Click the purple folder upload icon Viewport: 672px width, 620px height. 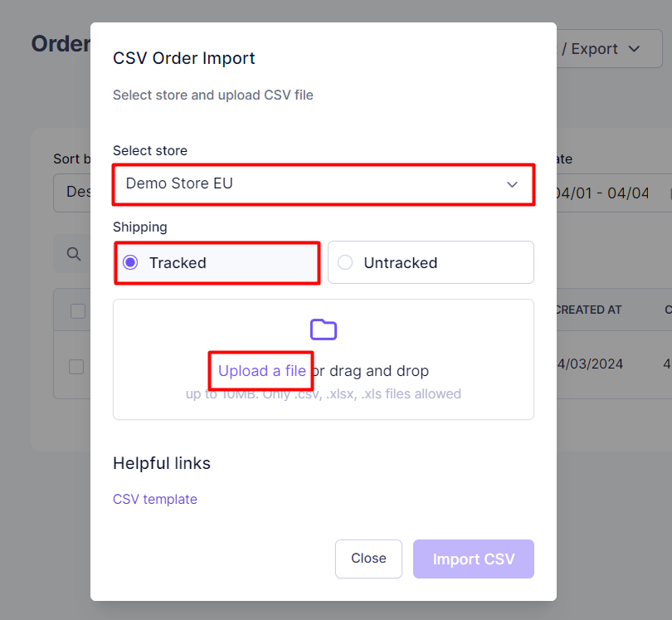324,330
